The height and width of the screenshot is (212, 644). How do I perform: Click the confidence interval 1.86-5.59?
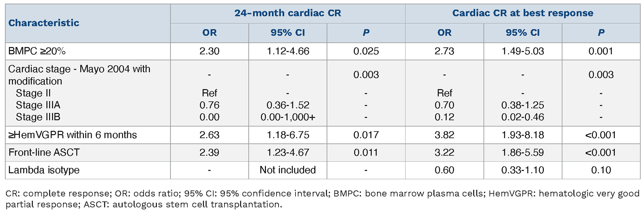click(523, 152)
